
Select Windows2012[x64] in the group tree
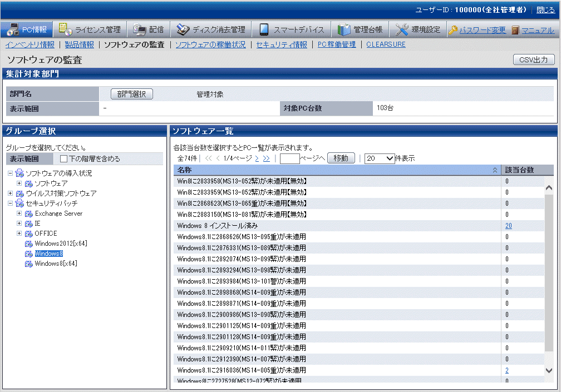(61, 244)
